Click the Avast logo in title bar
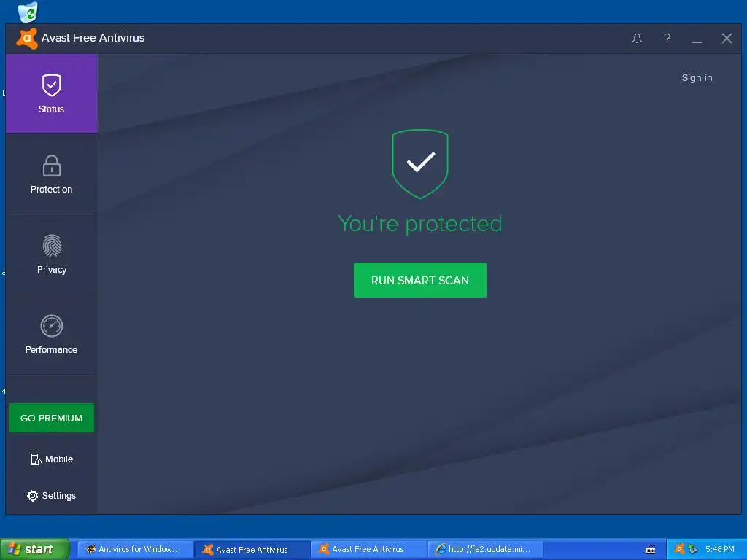 pos(27,38)
